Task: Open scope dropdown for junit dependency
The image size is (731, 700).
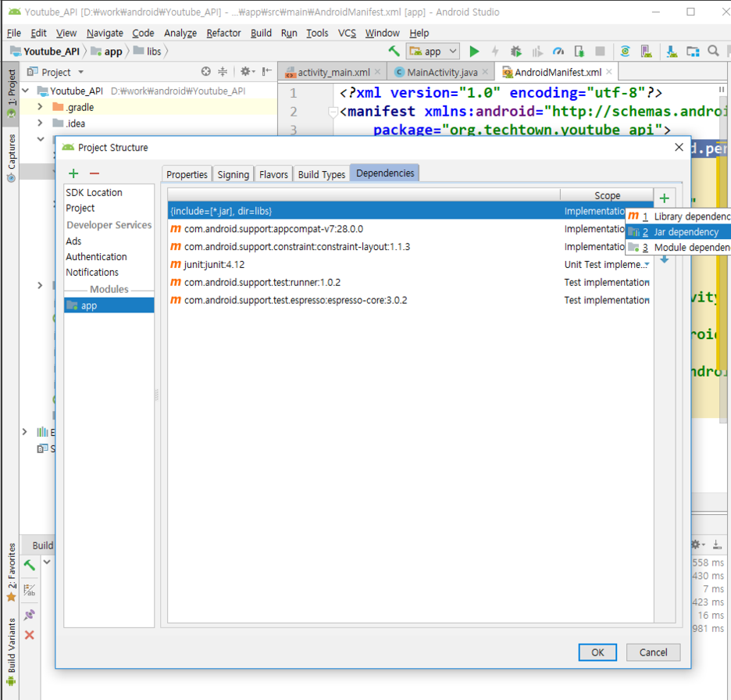Action: coord(647,264)
